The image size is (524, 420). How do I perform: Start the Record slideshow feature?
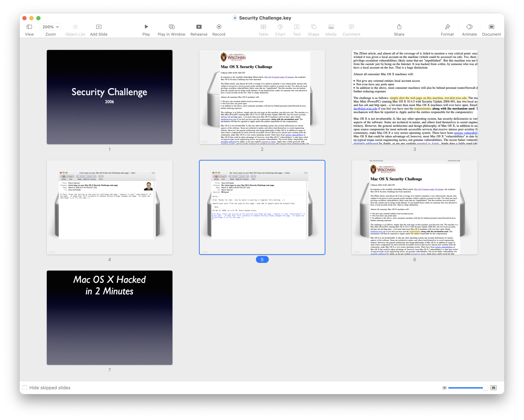219,29
